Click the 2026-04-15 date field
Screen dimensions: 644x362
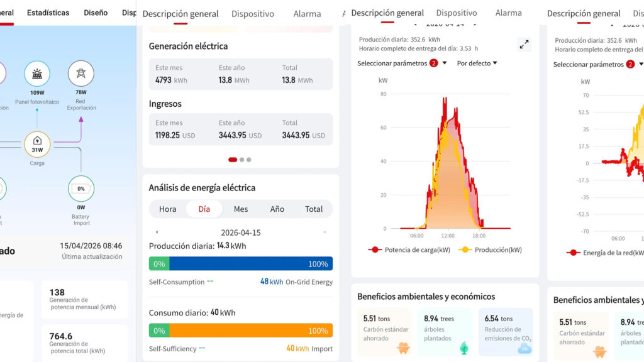click(x=241, y=233)
